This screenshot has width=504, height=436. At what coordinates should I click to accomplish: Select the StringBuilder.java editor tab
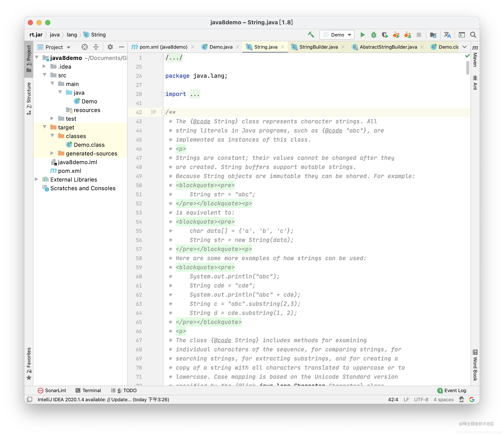click(x=315, y=47)
